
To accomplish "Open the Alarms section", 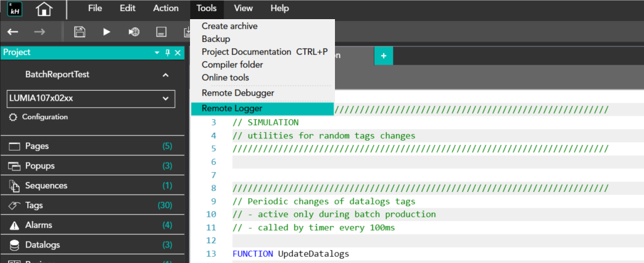I will (38, 225).
